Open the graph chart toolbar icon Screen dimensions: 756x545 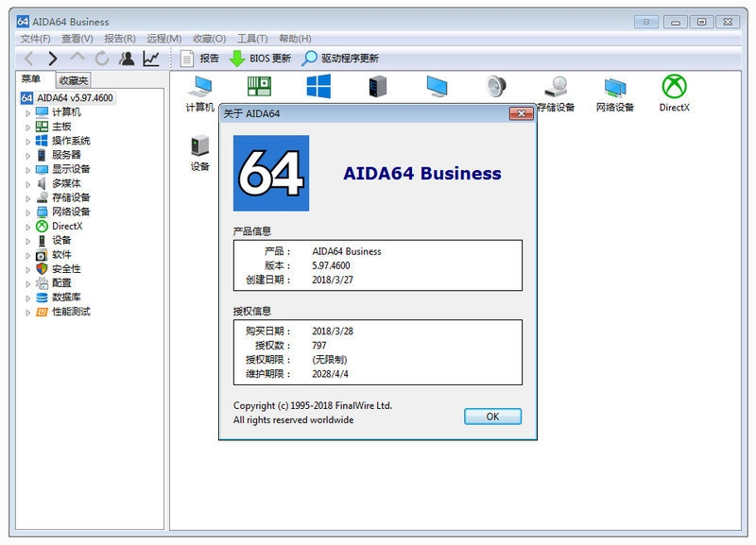[151, 59]
